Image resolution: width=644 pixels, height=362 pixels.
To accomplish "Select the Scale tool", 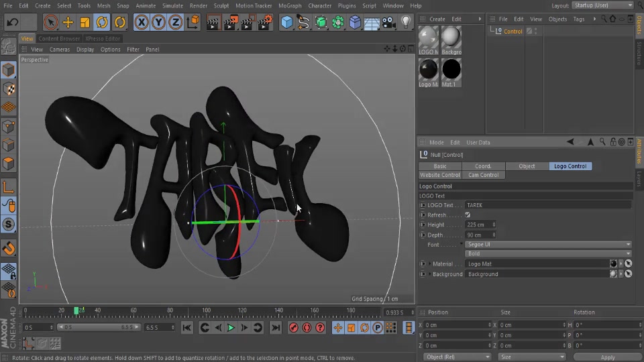I will (85, 22).
